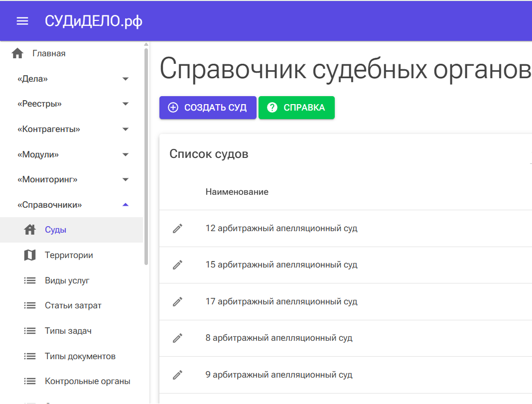Image resolution: width=532 pixels, height=404 pixels.
Task: Open the hamburger navigation menu
Action: 21,20
